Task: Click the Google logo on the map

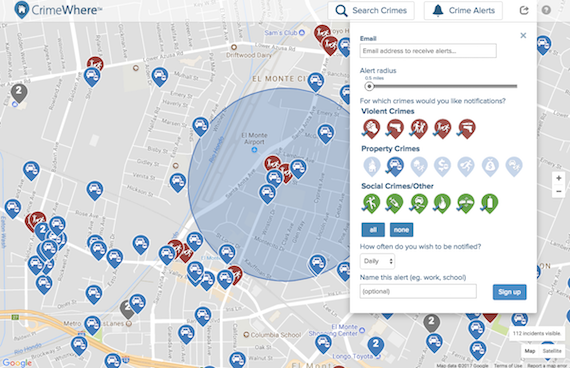Action: [x=17, y=363]
